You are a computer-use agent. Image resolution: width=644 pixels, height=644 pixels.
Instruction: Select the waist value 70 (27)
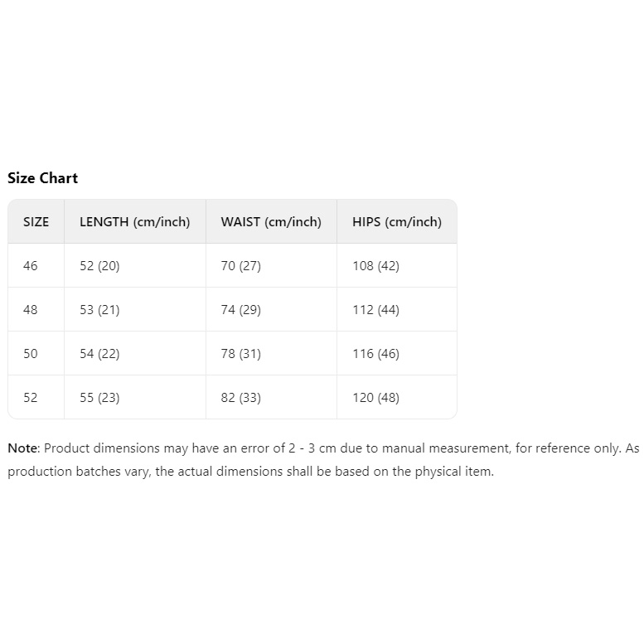(240, 266)
